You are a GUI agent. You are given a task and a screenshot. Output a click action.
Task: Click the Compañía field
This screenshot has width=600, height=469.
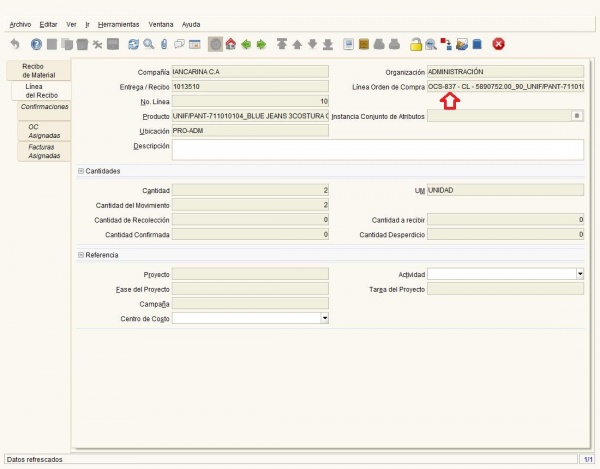(250, 72)
